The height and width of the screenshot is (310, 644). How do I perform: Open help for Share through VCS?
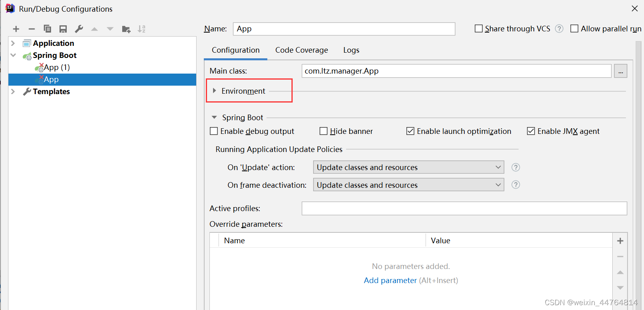pyautogui.click(x=559, y=29)
